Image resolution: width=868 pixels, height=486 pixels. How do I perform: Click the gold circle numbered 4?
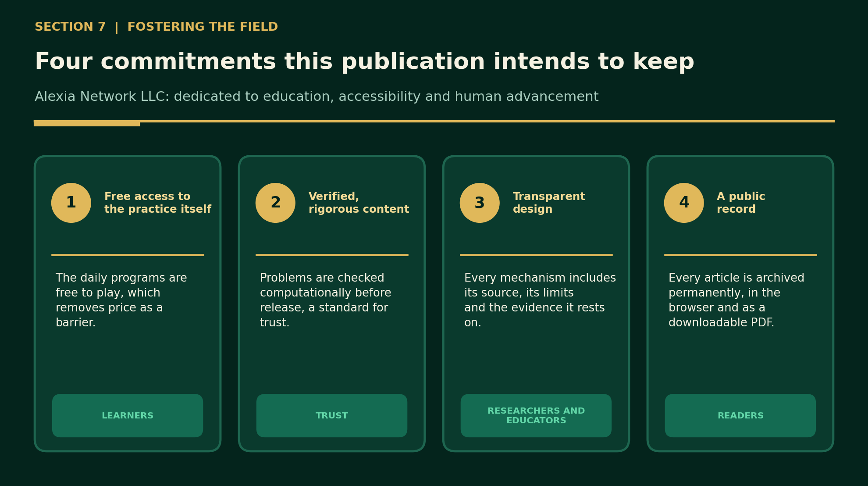(684, 203)
